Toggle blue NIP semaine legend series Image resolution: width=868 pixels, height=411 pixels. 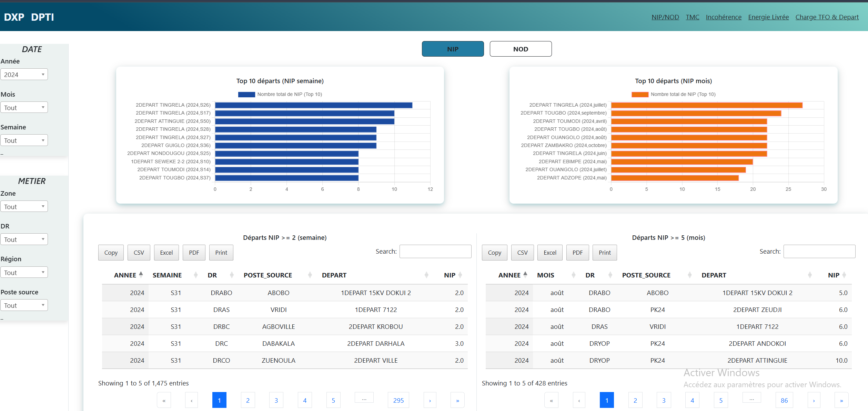click(246, 94)
